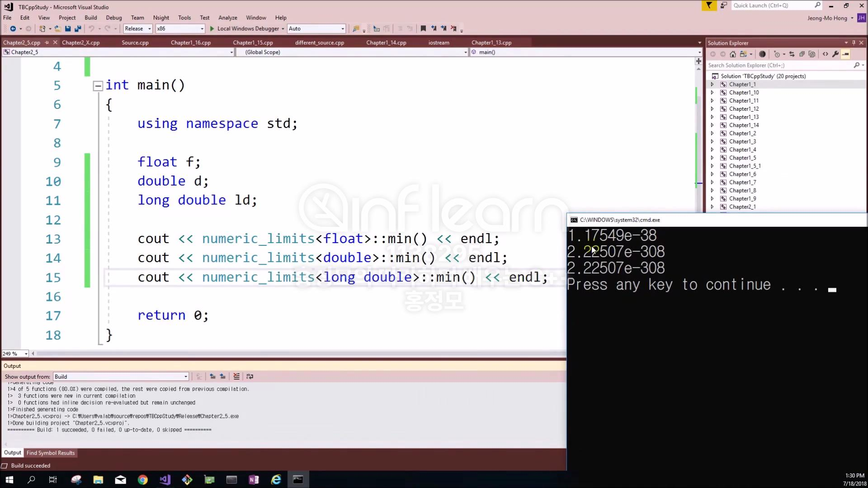Open Visual Studio notifications flag icon

709,5
